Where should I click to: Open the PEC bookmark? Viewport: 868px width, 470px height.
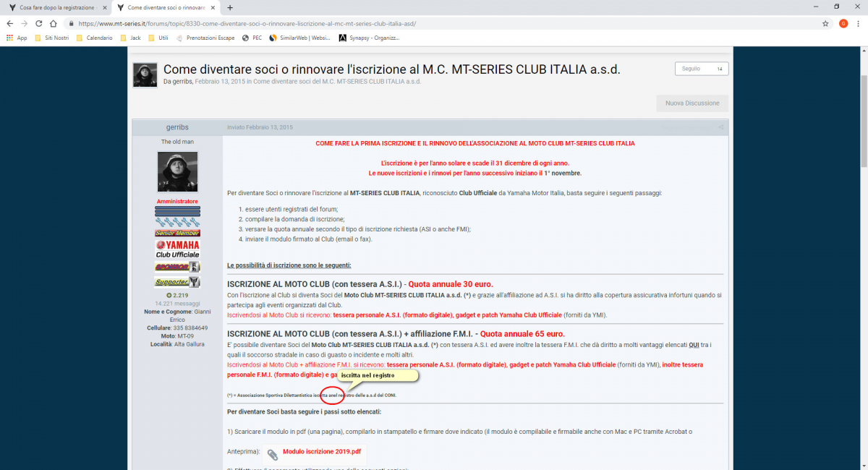[252, 38]
